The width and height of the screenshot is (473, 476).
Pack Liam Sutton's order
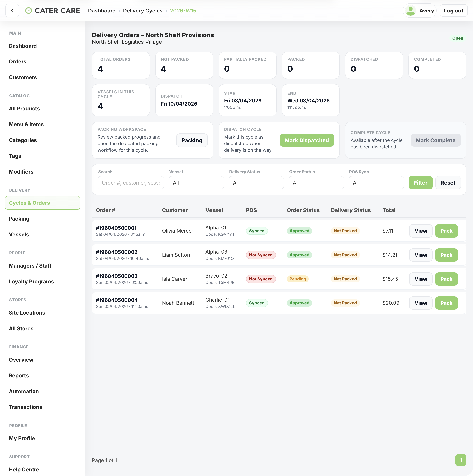pyautogui.click(x=446, y=255)
